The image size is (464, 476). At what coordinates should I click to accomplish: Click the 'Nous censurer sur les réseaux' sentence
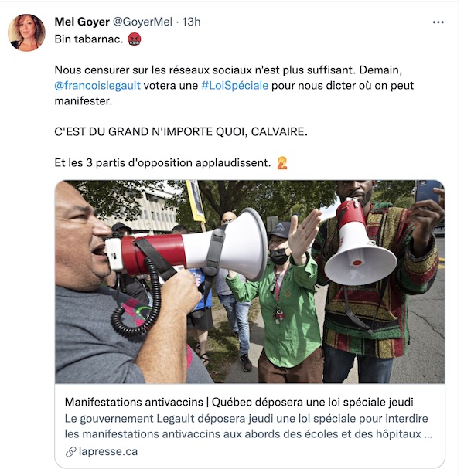click(234, 86)
